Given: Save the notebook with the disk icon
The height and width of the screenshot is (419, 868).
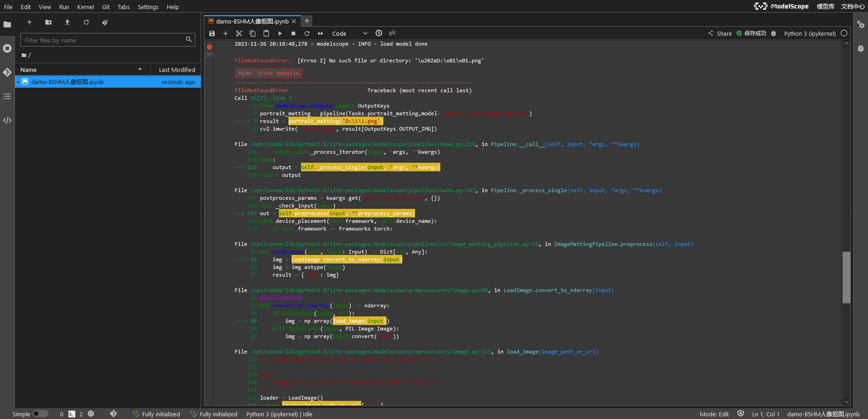Looking at the screenshot, I should [212, 33].
